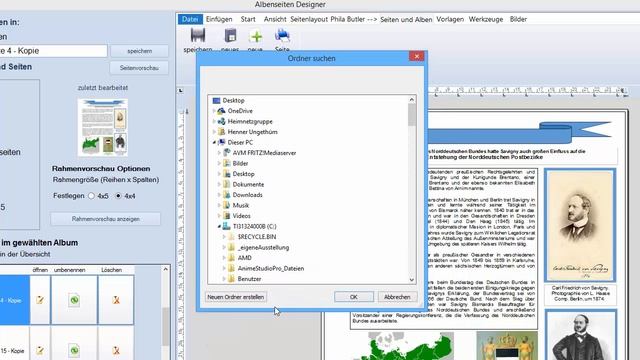Image resolution: width=640 pixels, height=360 pixels.
Task: Click the öffnen icon in the 15 - Kopie row
Action: click(x=40, y=350)
